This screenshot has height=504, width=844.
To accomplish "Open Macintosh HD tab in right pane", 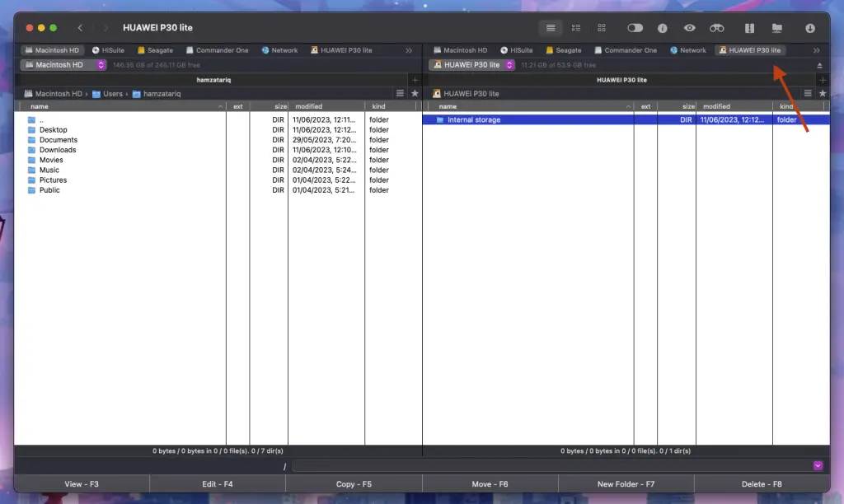I will coord(460,50).
